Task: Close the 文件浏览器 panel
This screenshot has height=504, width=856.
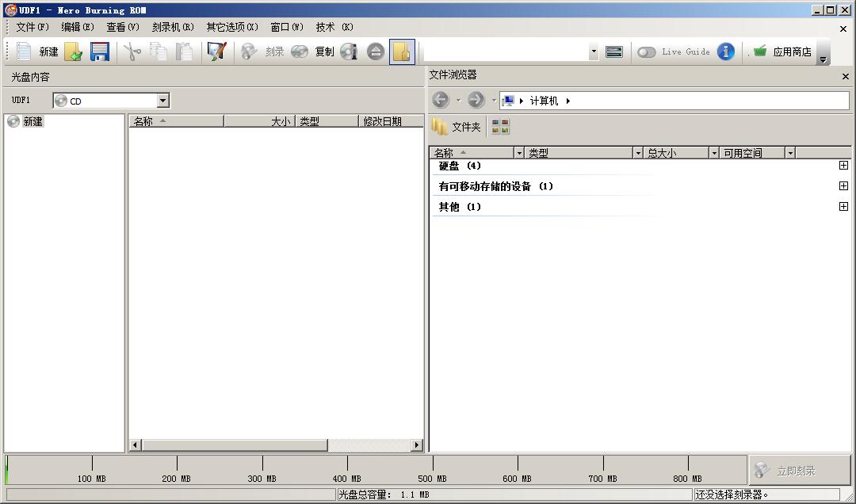Action: 845,76
